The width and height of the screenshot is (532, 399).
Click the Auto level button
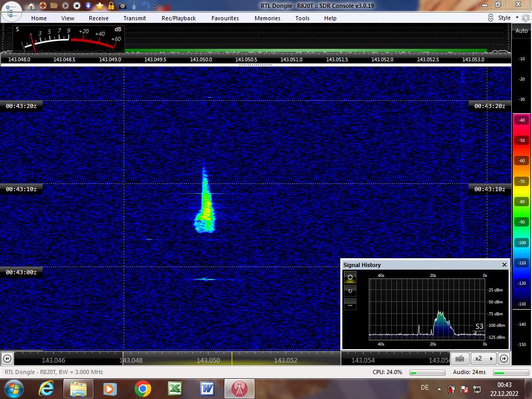pyautogui.click(x=522, y=31)
